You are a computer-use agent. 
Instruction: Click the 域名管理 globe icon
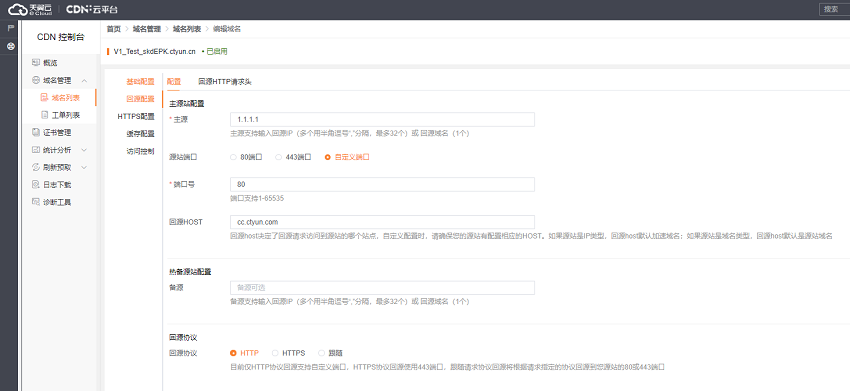[x=36, y=80]
